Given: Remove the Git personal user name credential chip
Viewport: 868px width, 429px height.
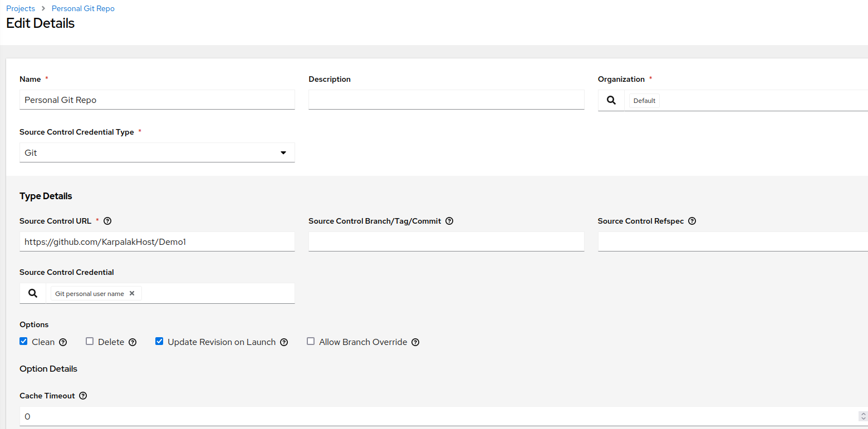Looking at the screenshot, I should (132, 293).
